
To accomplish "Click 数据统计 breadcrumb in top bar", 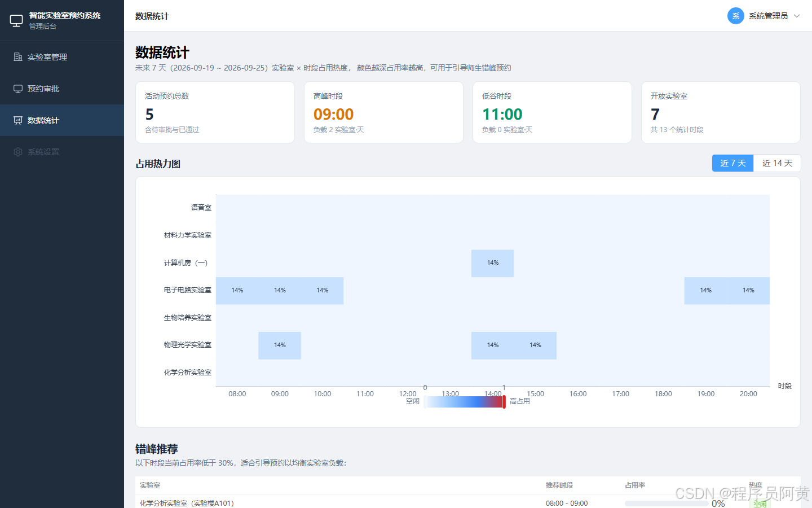I will (152, 16).
